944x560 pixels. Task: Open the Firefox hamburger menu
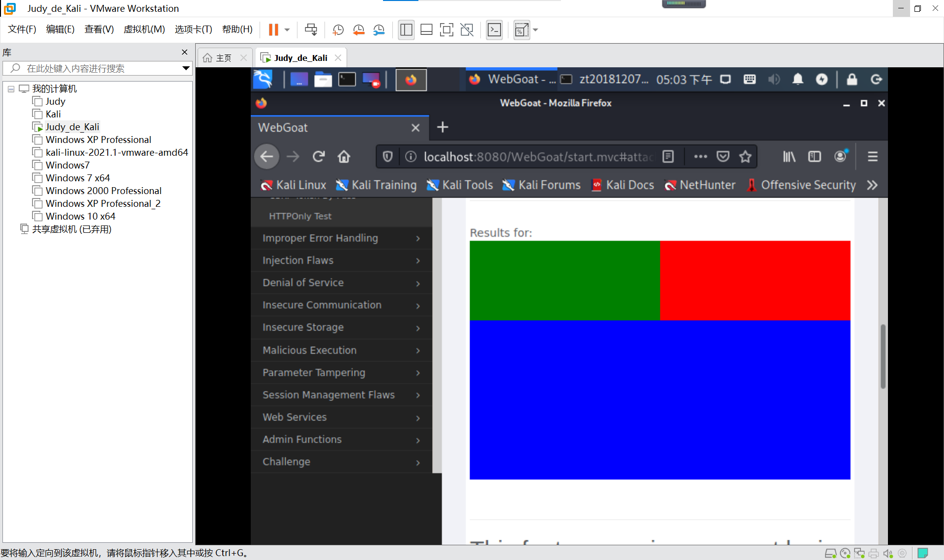click(x=873, y=157)
